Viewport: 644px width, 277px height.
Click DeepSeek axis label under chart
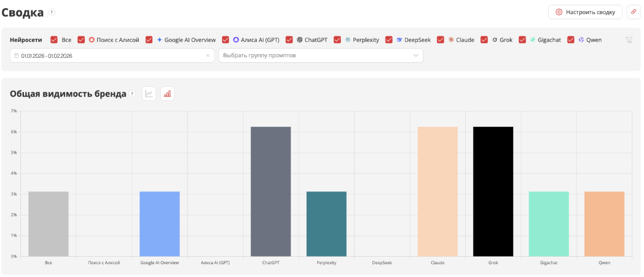(x=382, y=263)
